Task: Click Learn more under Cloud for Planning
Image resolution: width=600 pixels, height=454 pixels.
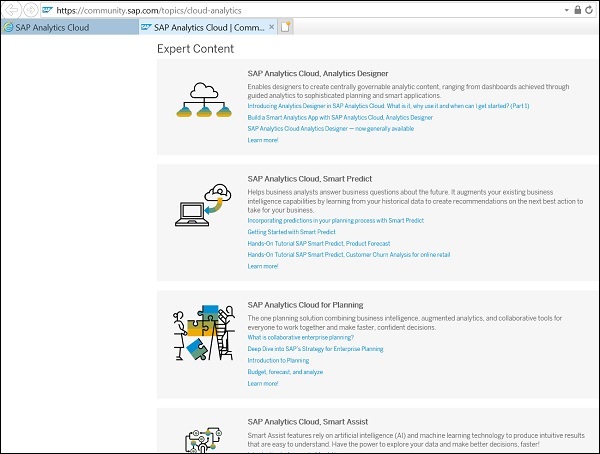Action: tap(263, 383)
